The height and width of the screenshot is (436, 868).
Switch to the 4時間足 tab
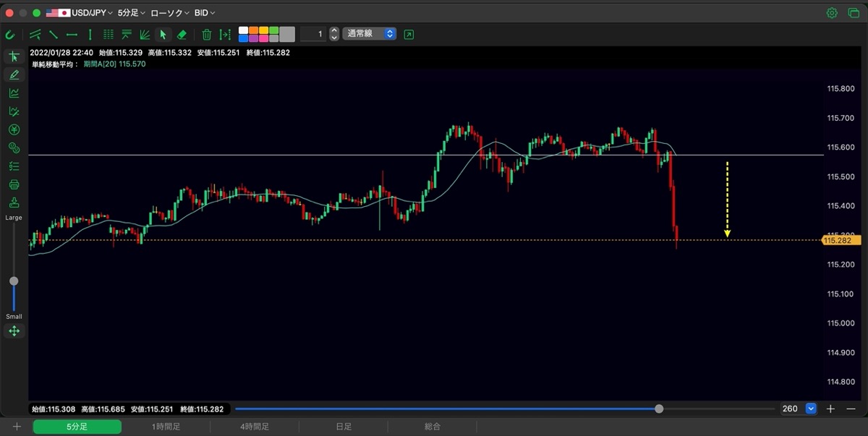pos(255,427)
